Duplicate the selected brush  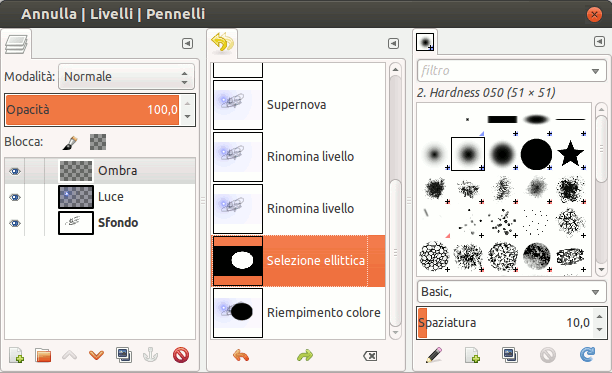point(510,355)
